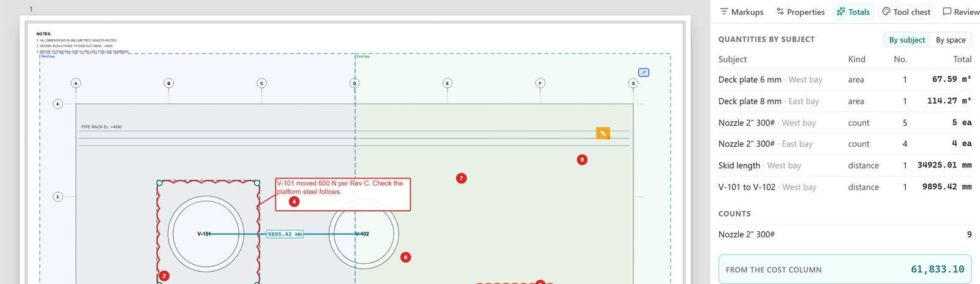The height and width of the screenshot is (284, 980).
Task: Select Nozzle 2" 300# East bay row
Action: pos(845,144)
